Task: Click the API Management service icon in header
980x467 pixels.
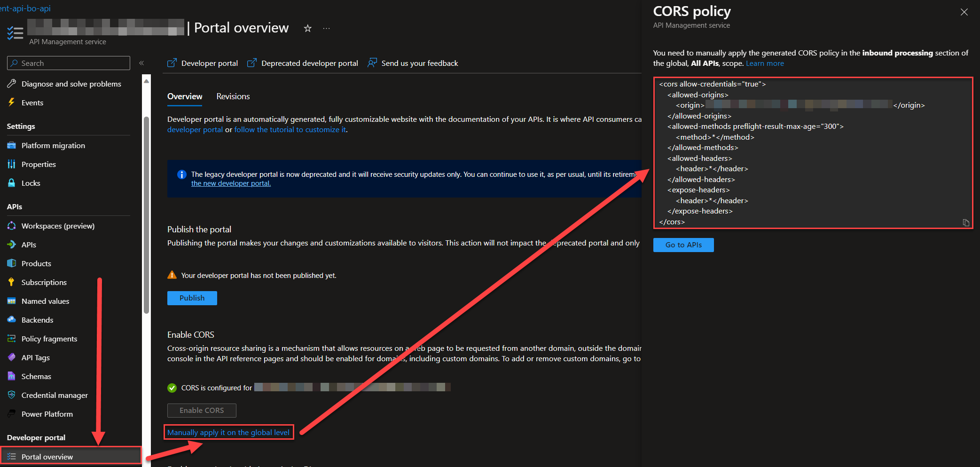Action: pyautogui.click(x=15, y=33)
